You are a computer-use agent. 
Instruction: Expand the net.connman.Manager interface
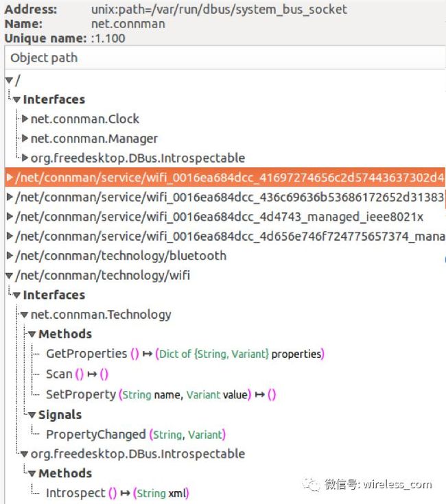click(x=25, y=139)
